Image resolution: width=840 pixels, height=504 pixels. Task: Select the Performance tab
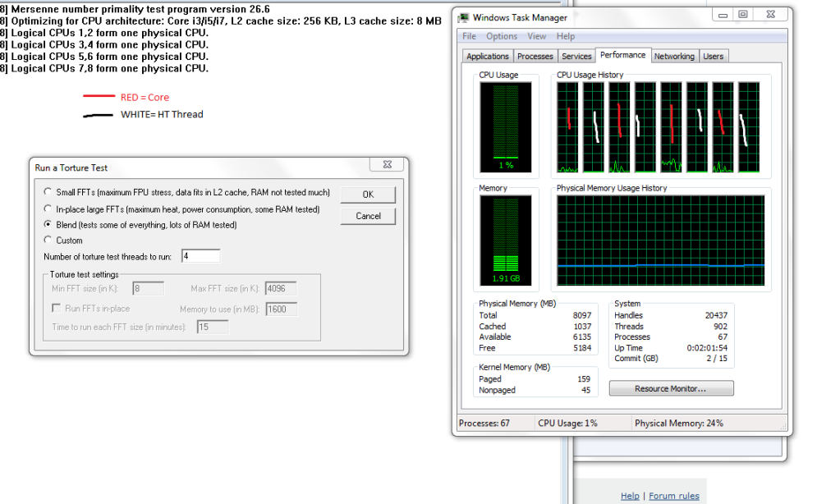pyautogui.click(x=622, y=55)
